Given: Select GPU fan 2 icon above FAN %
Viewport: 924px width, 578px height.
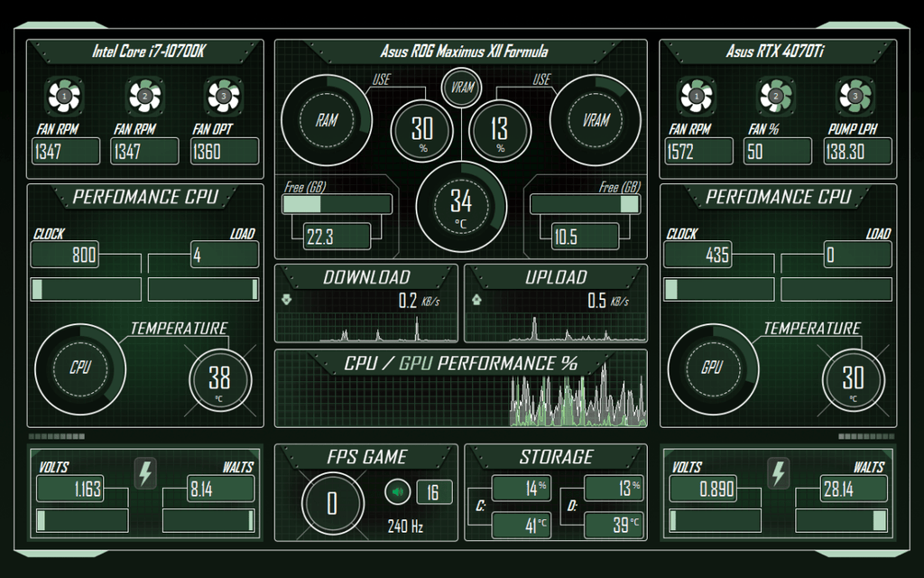Looking at the screenshot, I should (x=775, y=95).
